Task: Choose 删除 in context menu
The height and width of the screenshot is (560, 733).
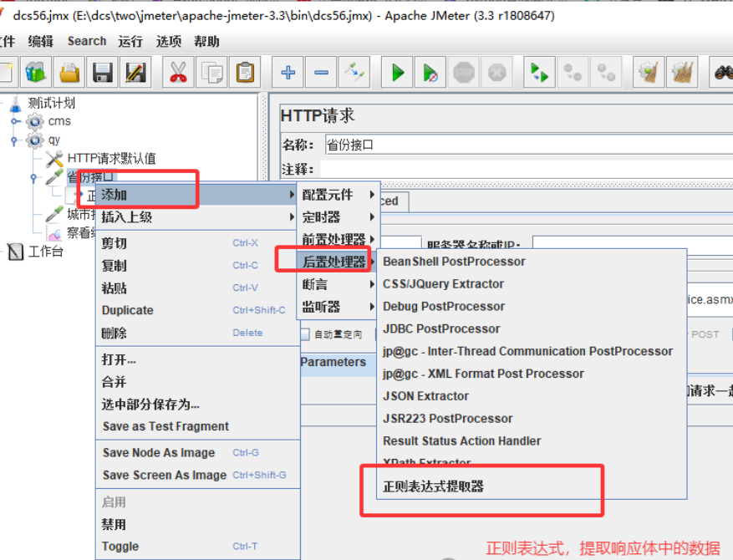Action: 196,333
